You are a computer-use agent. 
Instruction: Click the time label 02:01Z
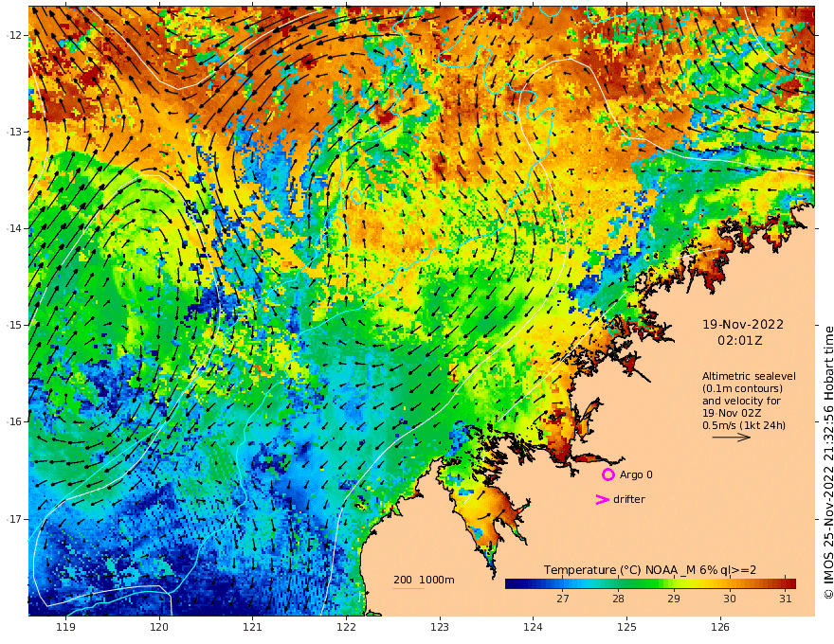click(x=740, y=341)
